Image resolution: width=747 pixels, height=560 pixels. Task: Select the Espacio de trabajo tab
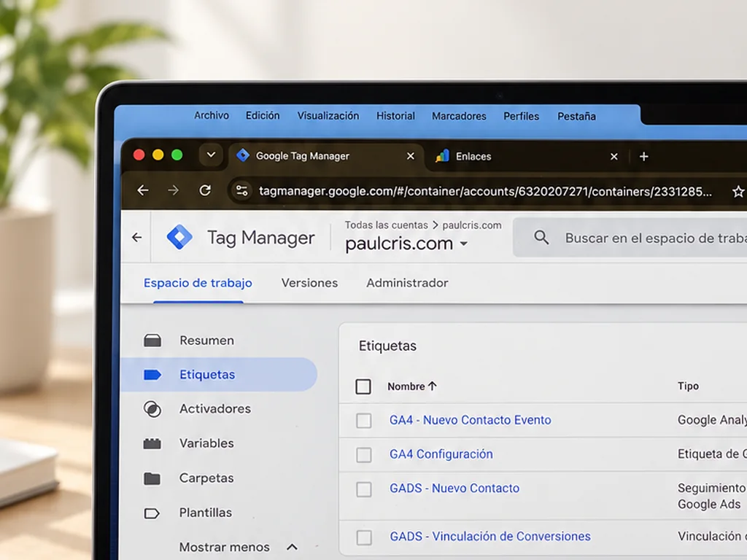[x=198, y=283]
